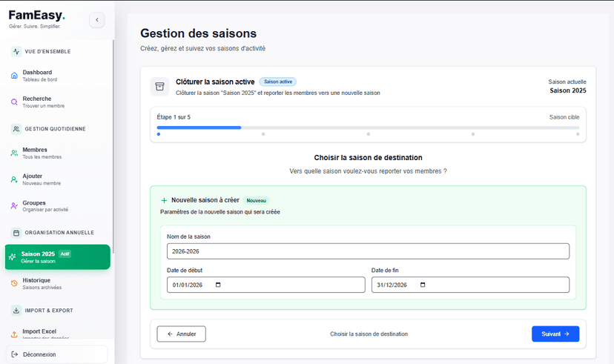614x364 pixels.
Task: Click the right arrow in Suivant button
Action: pos(567,334)
